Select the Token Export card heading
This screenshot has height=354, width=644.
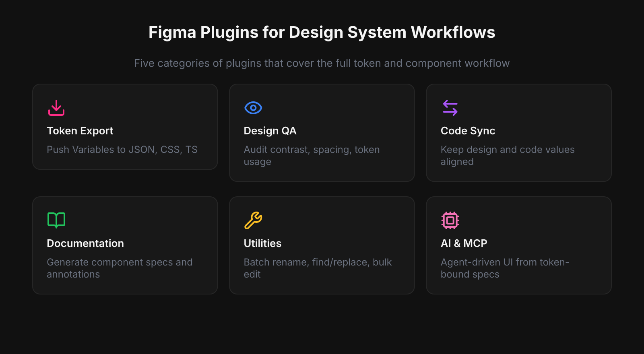pos(80,131)
